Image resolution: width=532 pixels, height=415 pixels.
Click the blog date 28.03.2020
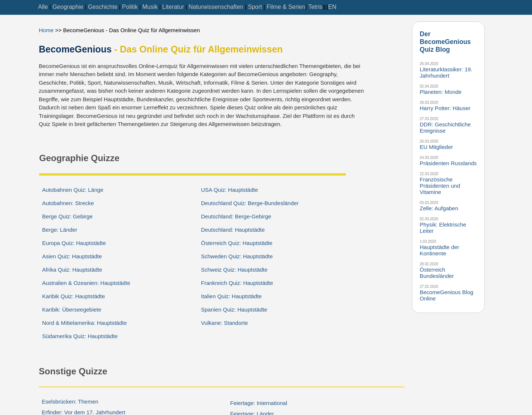tap(429, 103)
